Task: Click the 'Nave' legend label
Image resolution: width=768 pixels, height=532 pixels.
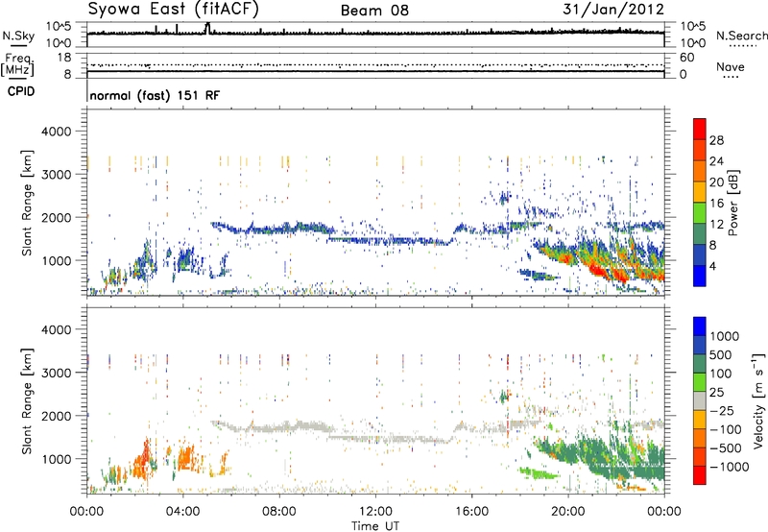Action: point(731,66)
